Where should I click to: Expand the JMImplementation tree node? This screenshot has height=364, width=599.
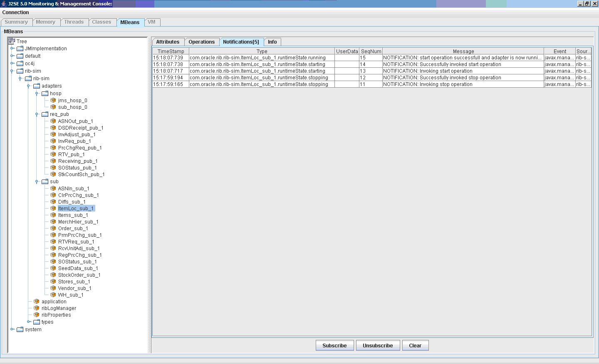[x=12, y=48]
